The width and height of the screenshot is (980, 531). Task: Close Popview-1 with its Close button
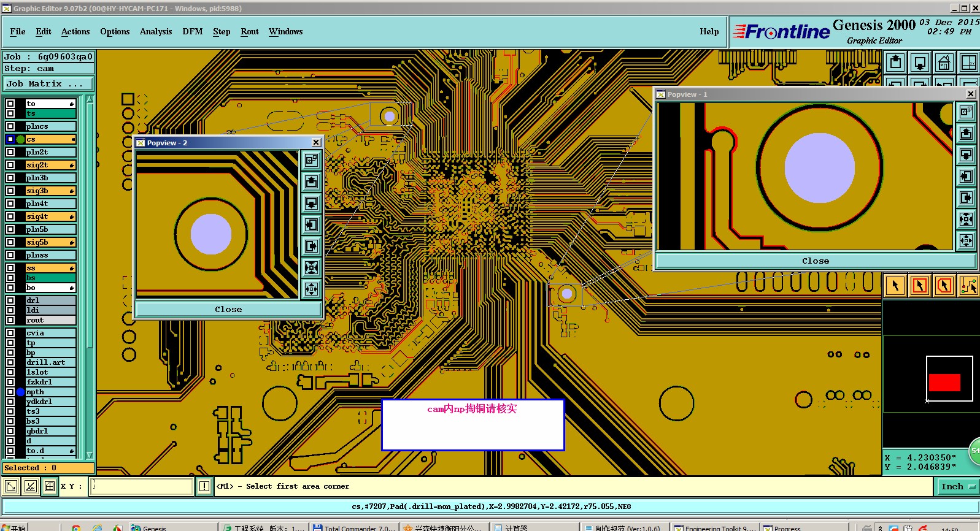pyautogui.click(x=816, y=261)
